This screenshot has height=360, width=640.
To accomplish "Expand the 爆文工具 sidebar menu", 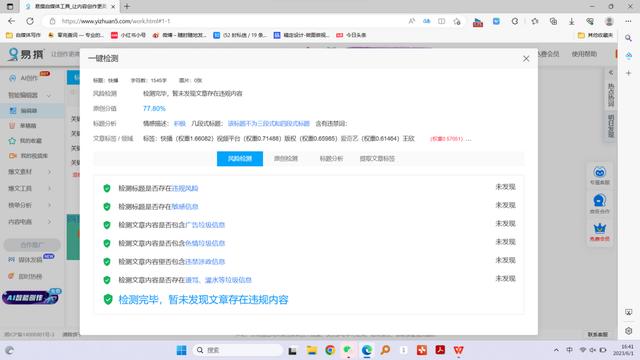I will pos(29,189).
